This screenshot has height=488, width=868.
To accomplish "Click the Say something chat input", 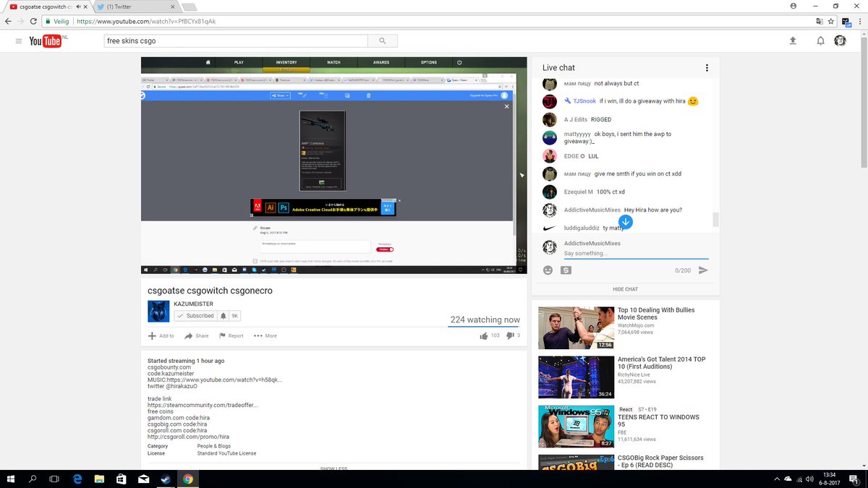I will click(636, 254).
